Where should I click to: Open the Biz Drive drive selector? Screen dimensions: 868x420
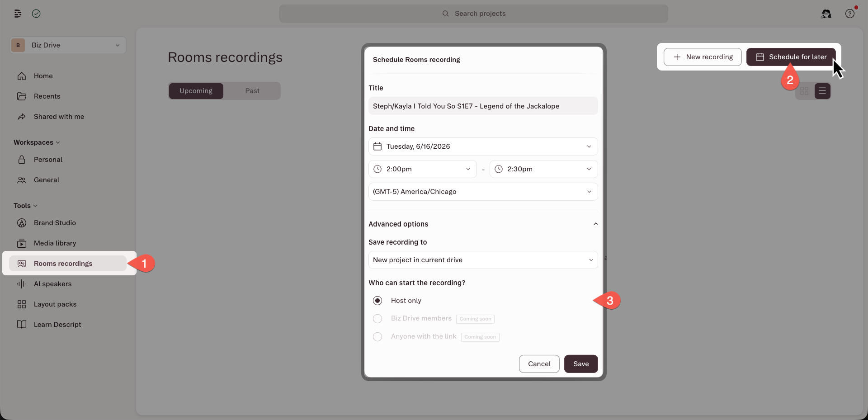(x=68, y=45)
